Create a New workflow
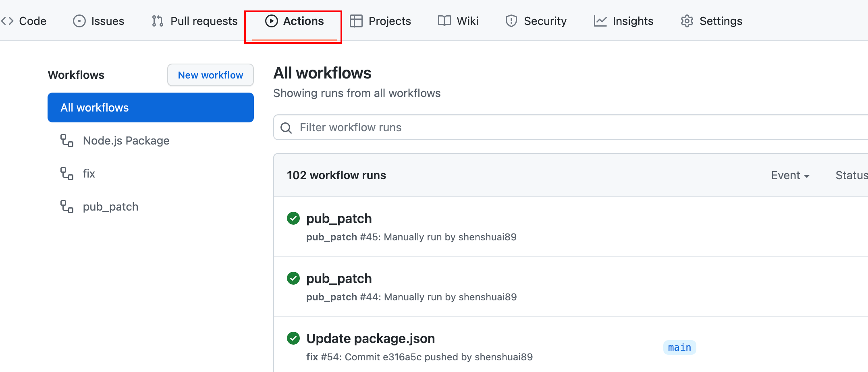Viewport: 868px width, 372px height. 210,75
